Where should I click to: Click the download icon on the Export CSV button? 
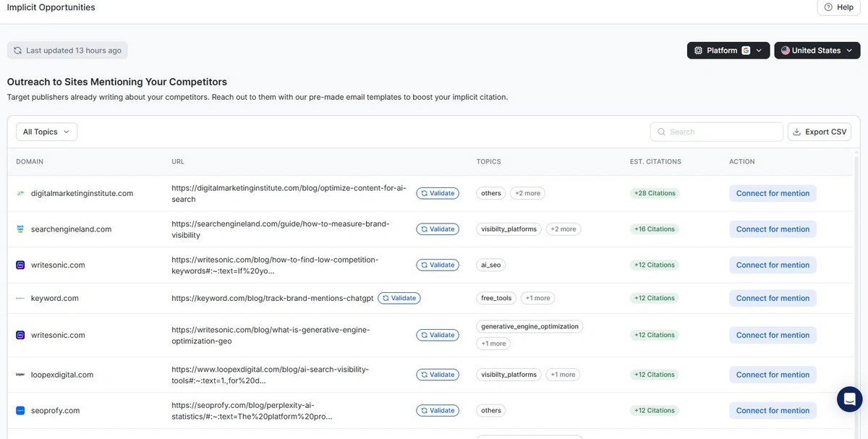coord(798,132)
